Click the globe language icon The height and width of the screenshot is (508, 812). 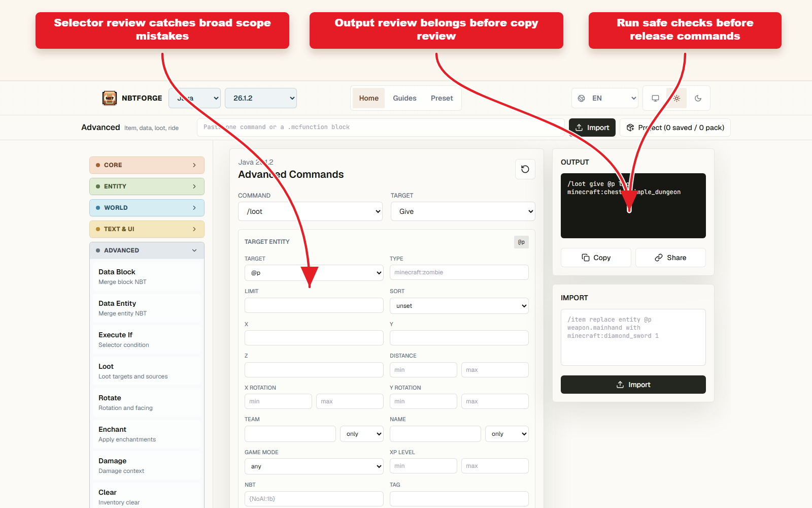(x=582, y=98)
